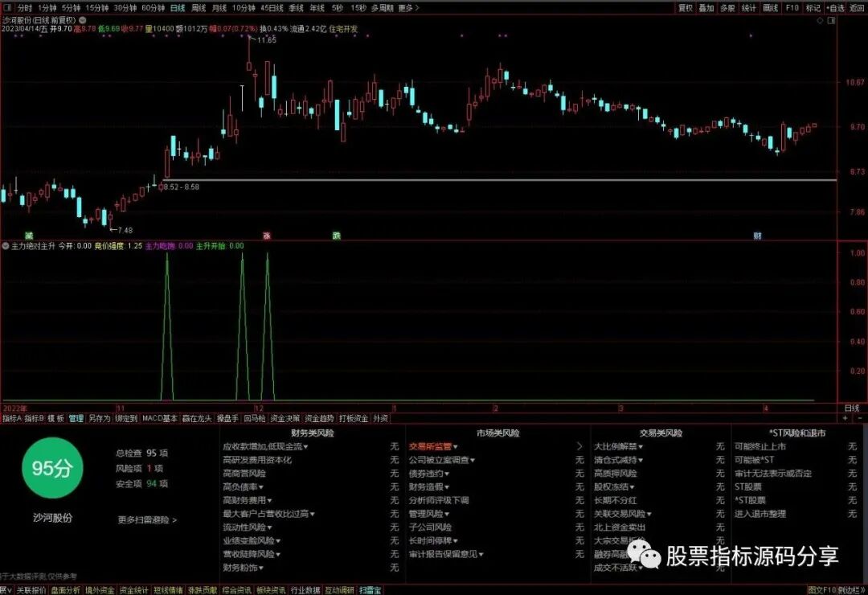Select the 回马枪 indicator

tap(255, 419)
